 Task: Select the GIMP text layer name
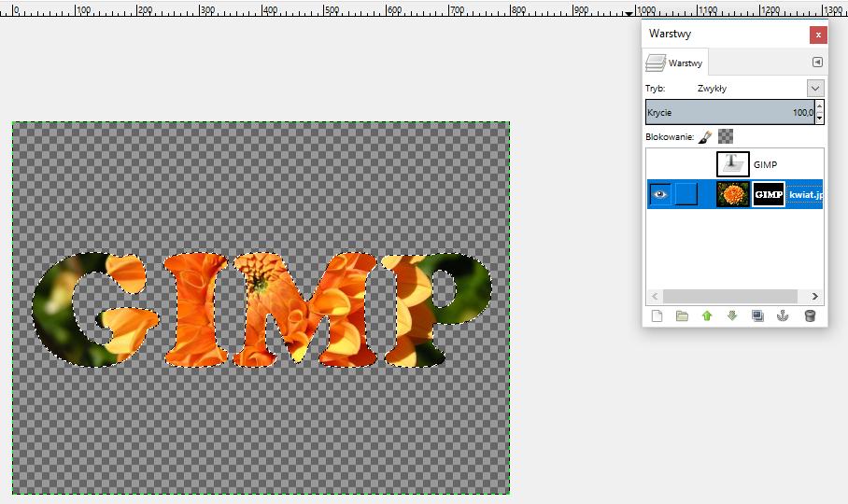tap(765, 165)
